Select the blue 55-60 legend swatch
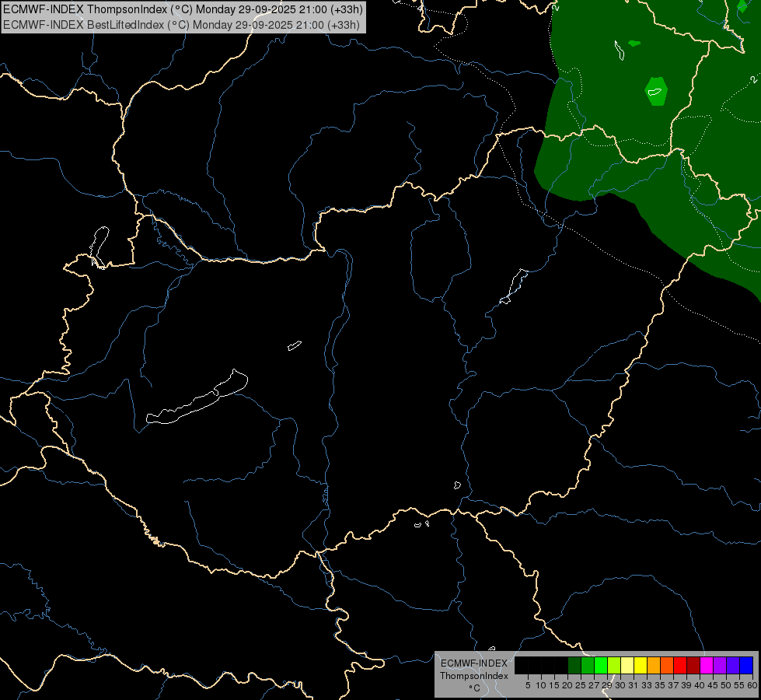This screenshot has height=700, width=761. [x=746, y=665]
